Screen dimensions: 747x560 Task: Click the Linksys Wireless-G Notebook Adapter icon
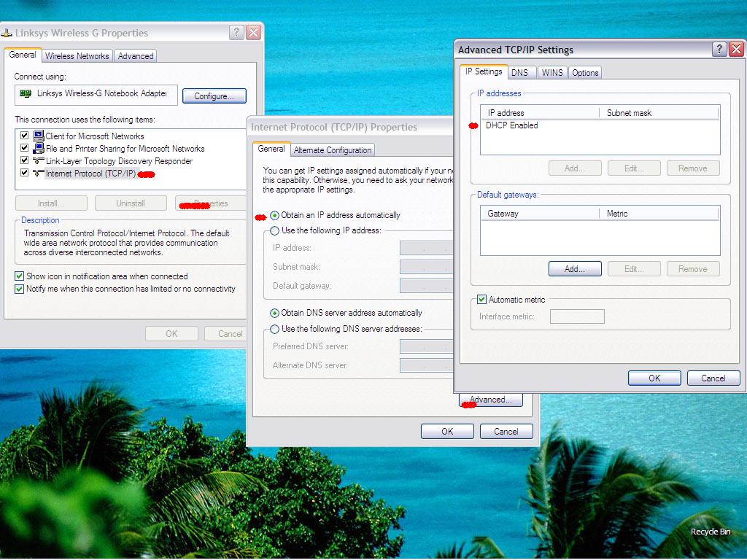26,94
